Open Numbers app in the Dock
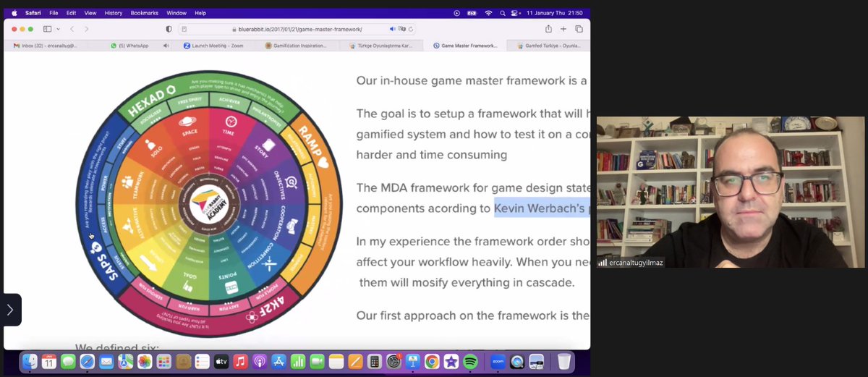 [298, 361]
